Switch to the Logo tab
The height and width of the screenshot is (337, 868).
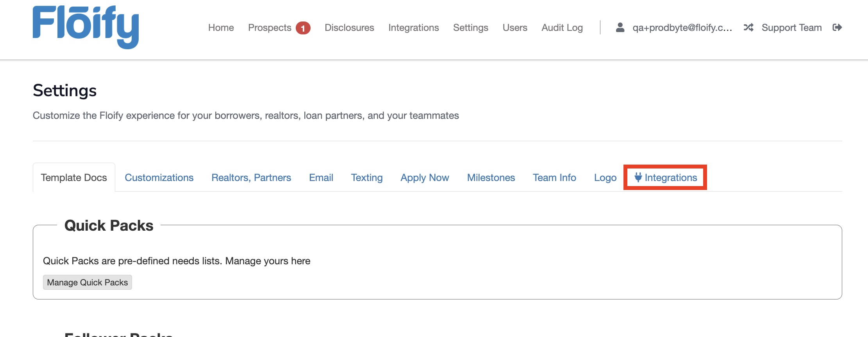[x=605, y=177]
